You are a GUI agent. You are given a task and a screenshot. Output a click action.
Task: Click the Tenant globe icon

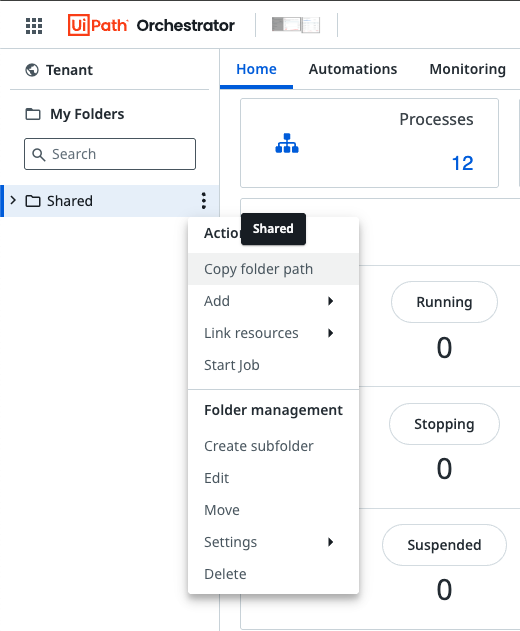(x=32, y=70)
